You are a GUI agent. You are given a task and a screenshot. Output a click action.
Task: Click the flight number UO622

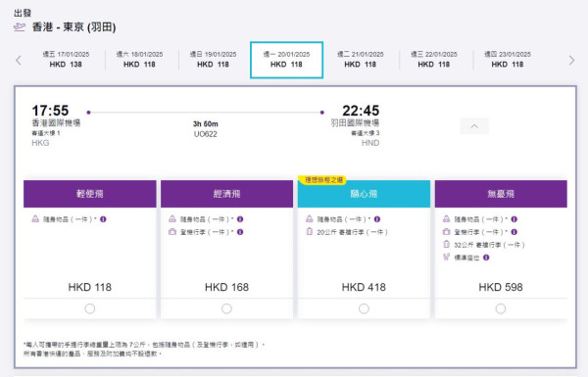tap(206, 134)
